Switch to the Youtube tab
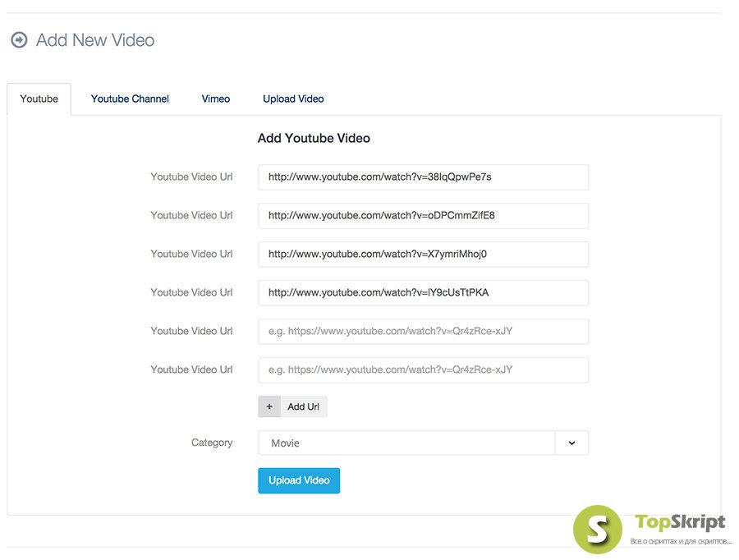This screenshot has width=739, height=560. (39, 99)
